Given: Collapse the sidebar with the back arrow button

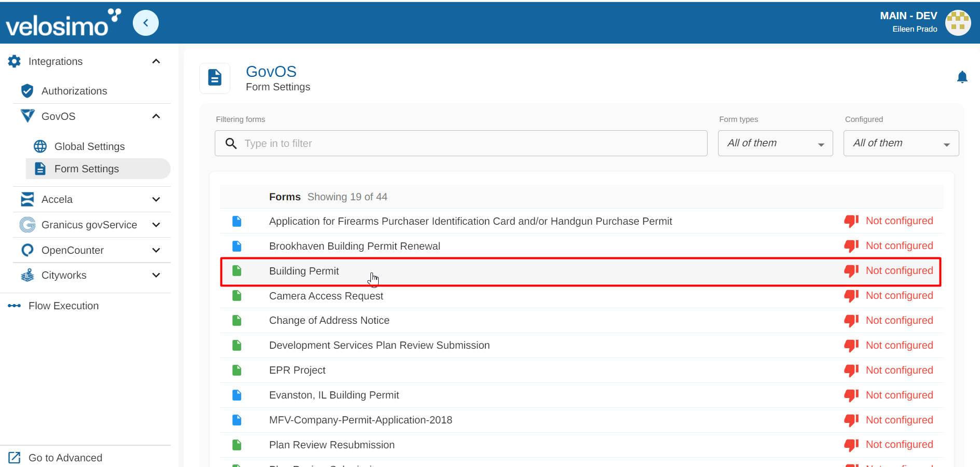Looking at the screenshot, I should tap(146, 23).
